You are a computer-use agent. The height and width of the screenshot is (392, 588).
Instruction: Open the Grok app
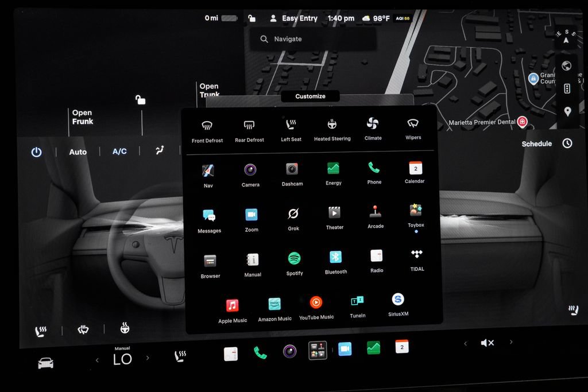coord(293,214)
